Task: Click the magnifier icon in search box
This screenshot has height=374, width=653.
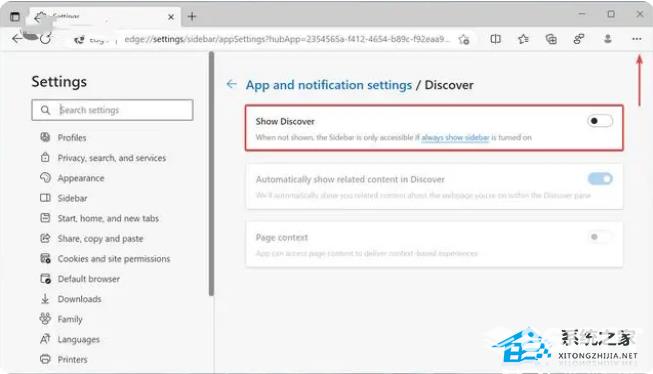Action: tap(45, 110)
